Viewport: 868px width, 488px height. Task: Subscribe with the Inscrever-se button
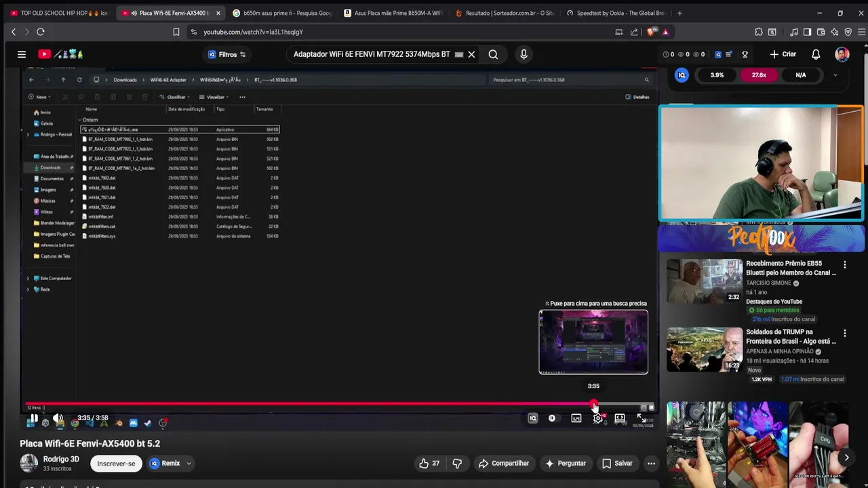(116, 464)
